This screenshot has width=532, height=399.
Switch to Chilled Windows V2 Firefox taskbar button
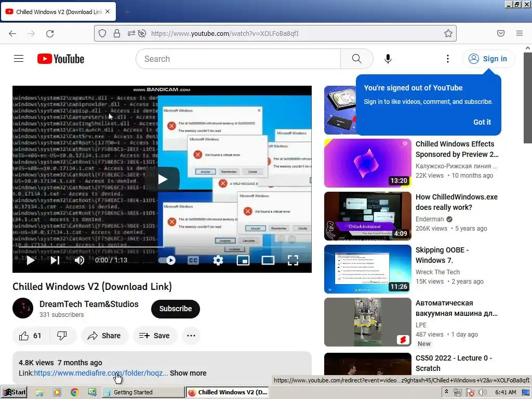(x=228, y=393)
